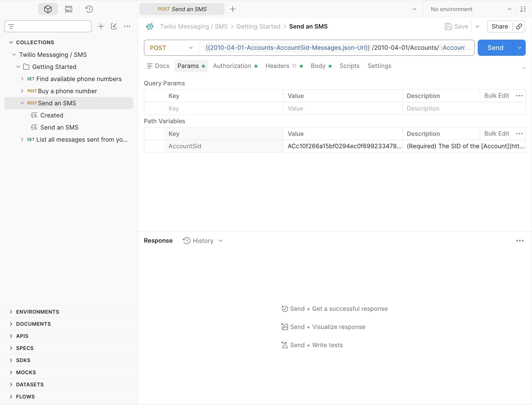This screenshot has width=532, height=405.
Task: Collapse the Getting Started folder
Action: (x=18, y=67)
